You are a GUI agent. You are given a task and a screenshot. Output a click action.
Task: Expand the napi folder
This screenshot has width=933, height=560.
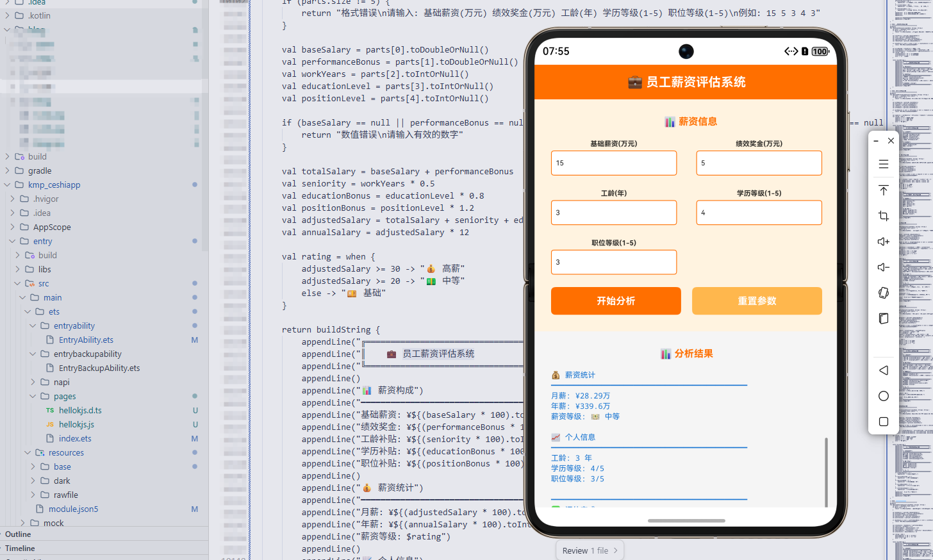coord(33,382)
